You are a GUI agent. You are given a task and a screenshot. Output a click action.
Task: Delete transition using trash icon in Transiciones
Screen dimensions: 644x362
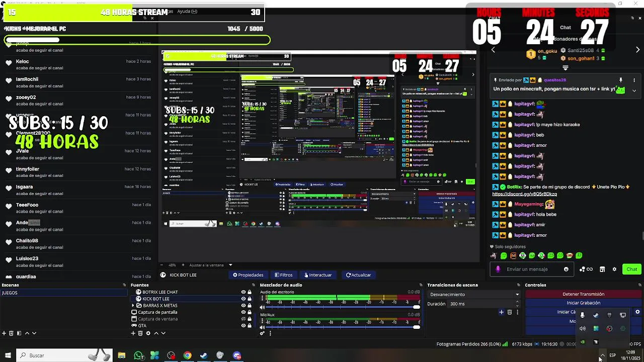(x=509, y=312)
